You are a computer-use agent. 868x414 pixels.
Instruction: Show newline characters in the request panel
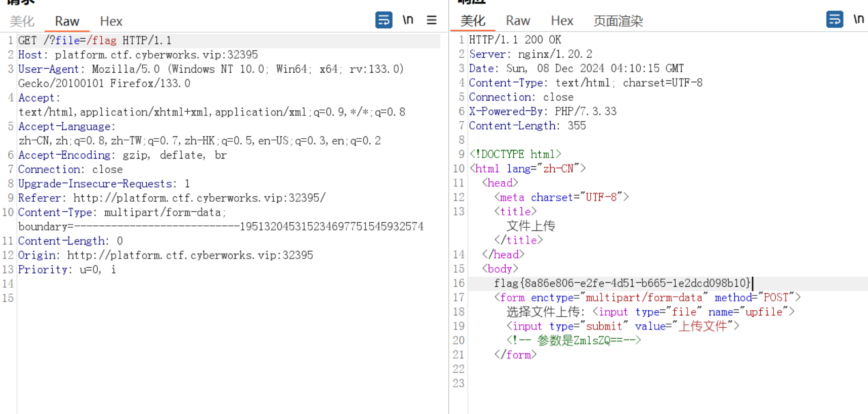pyautogui.click(x=408, y=20)
